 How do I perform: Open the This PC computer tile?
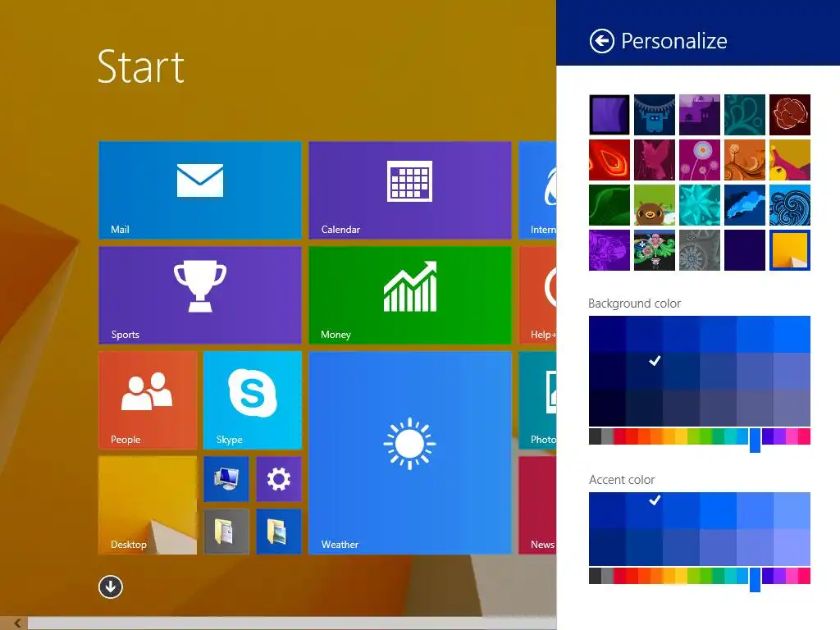(226, 478)
